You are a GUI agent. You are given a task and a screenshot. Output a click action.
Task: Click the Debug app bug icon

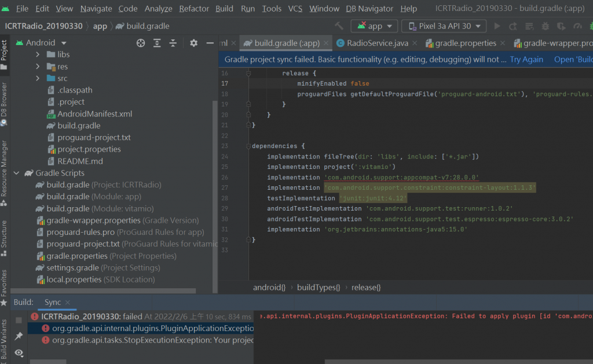[x=545, y=26]
